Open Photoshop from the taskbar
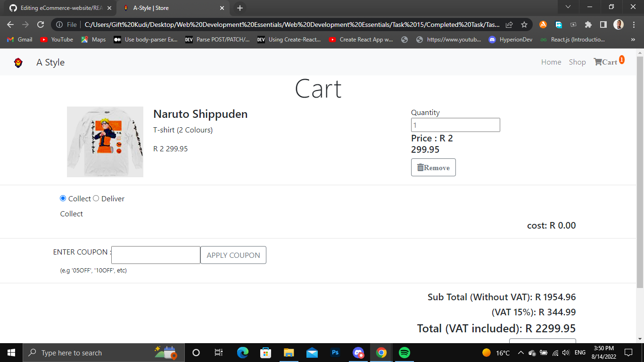 tap(335, 353)
